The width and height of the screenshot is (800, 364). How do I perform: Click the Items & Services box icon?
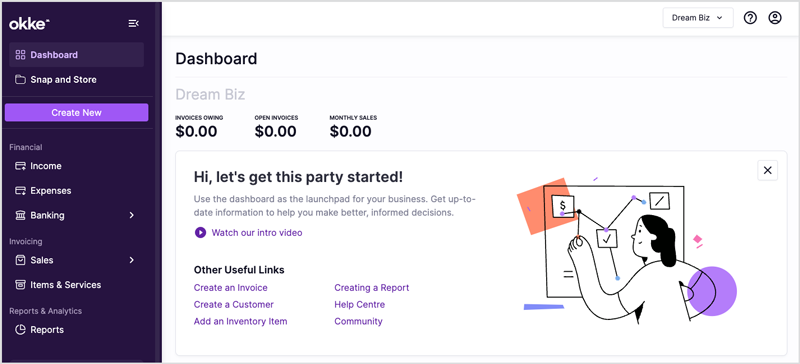coord(20,285)
